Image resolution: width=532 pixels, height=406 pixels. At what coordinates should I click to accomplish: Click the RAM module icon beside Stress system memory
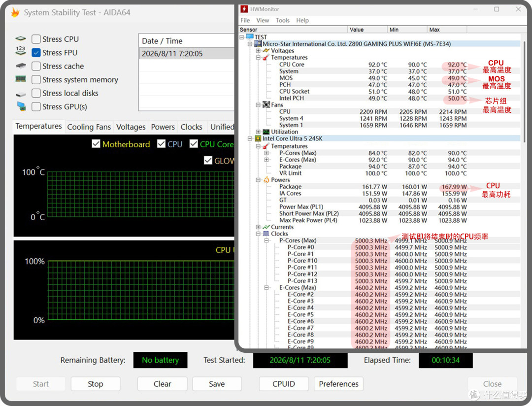[x=21, y=79]
